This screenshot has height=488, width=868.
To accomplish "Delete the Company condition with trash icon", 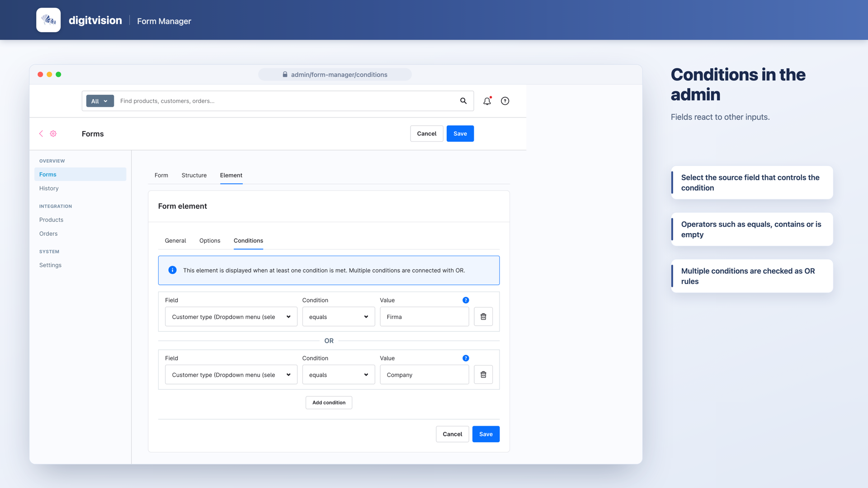I will pyautogui.click(x=483, y=375).
